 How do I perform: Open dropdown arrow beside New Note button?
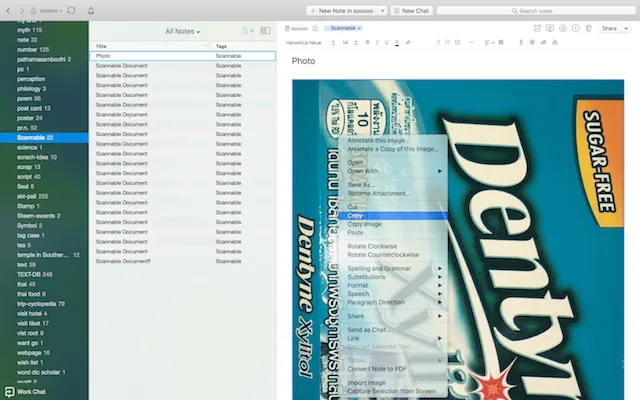coord(382,11)
